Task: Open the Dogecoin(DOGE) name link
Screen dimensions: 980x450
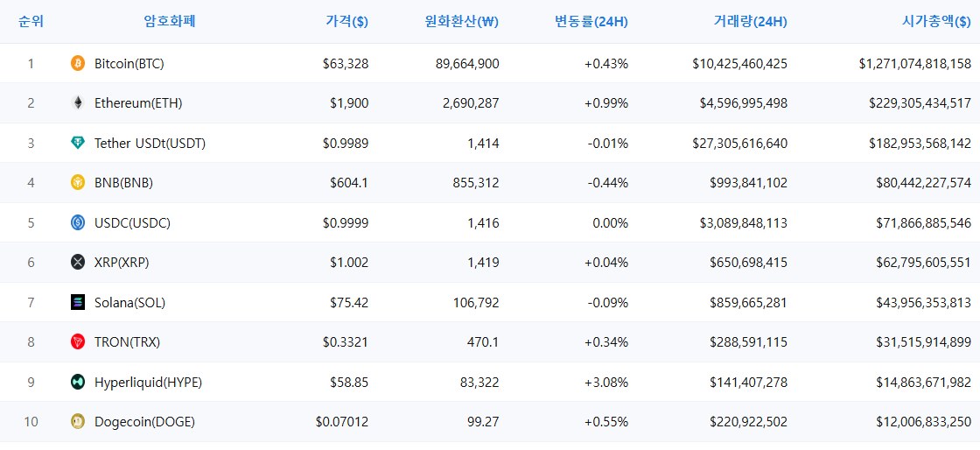Action: coord(145,423)
